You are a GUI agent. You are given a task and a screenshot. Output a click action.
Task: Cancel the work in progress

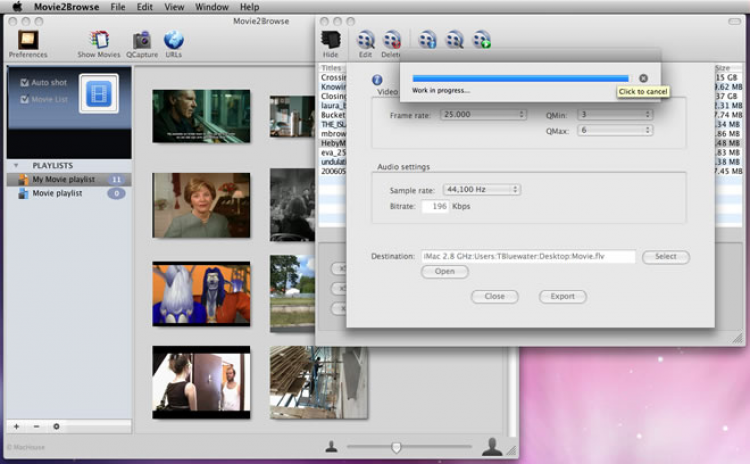tap(643, 78)
